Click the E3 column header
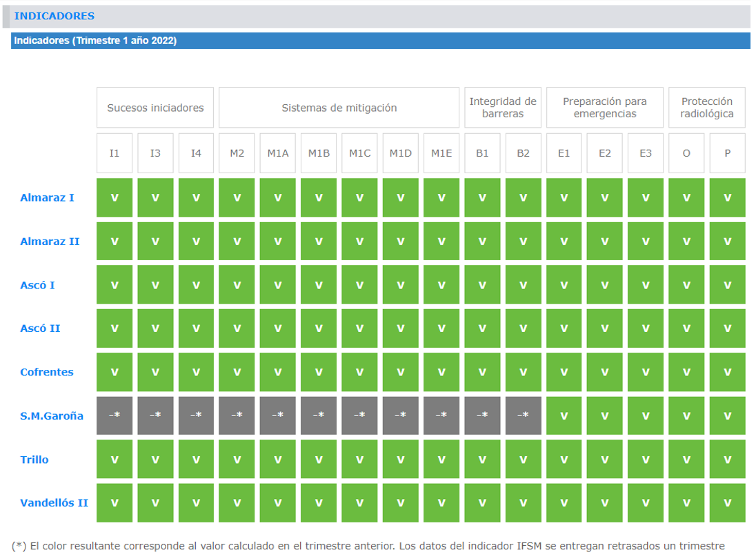 point(645,153)
